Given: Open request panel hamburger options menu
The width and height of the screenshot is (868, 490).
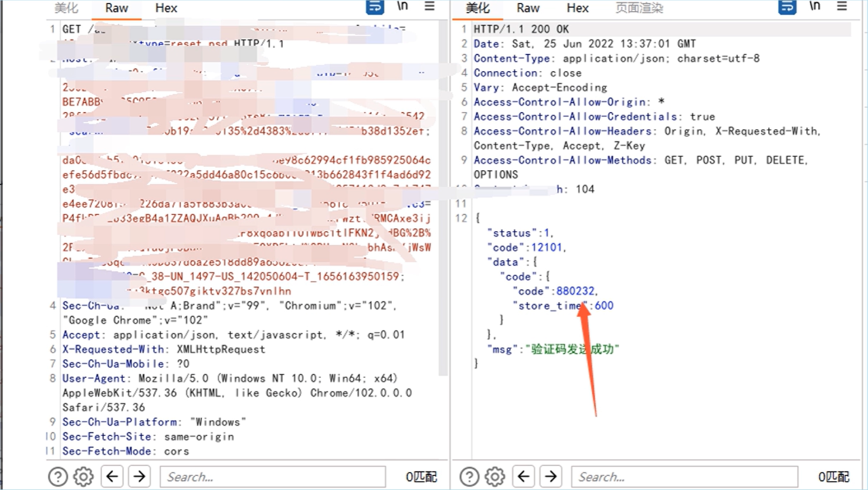Looking at the screenshot, I should pyautogui.click(x=430, y=6).
